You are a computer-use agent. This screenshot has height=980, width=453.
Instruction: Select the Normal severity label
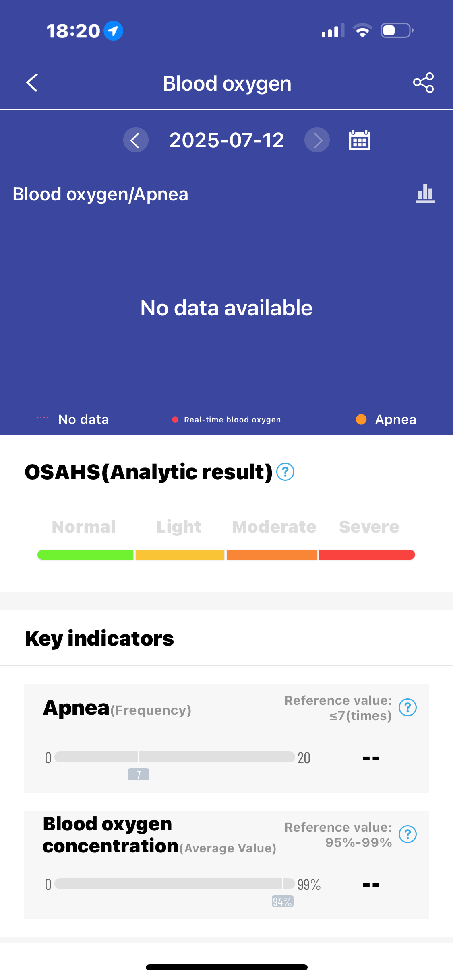click(x=84, y=527)
